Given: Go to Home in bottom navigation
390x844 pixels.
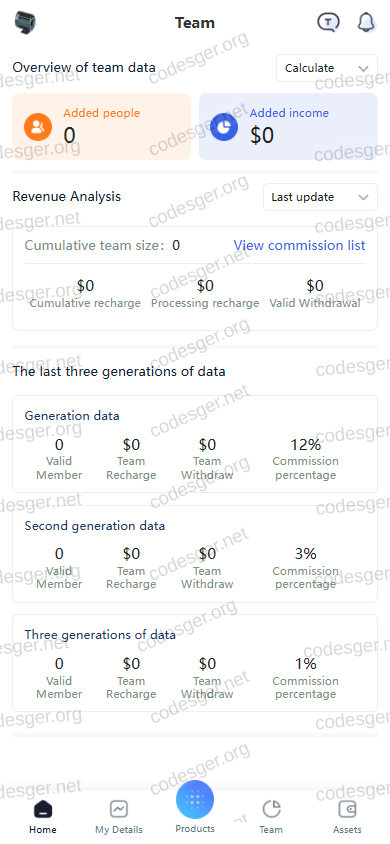Looking at the screenshot, I should pyautogui.click(x=43, y=816).
